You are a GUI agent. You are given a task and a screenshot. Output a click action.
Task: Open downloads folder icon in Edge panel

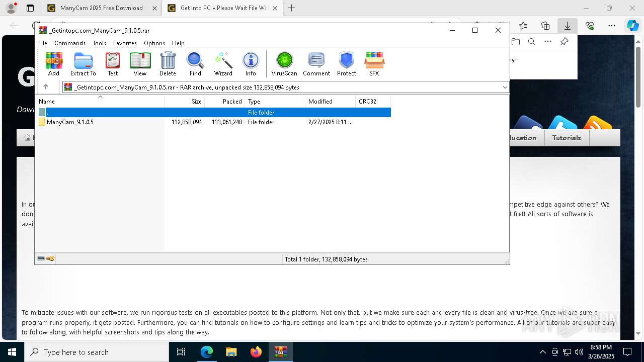516,42
